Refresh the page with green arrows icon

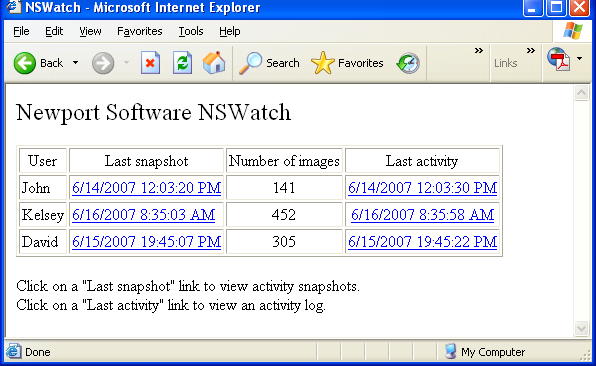[182, 63]
